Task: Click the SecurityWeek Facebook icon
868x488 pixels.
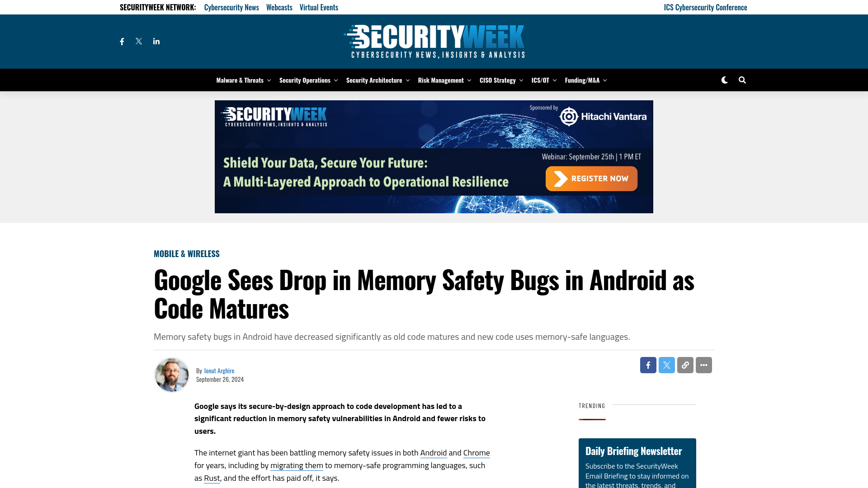Action: [122, 41]
